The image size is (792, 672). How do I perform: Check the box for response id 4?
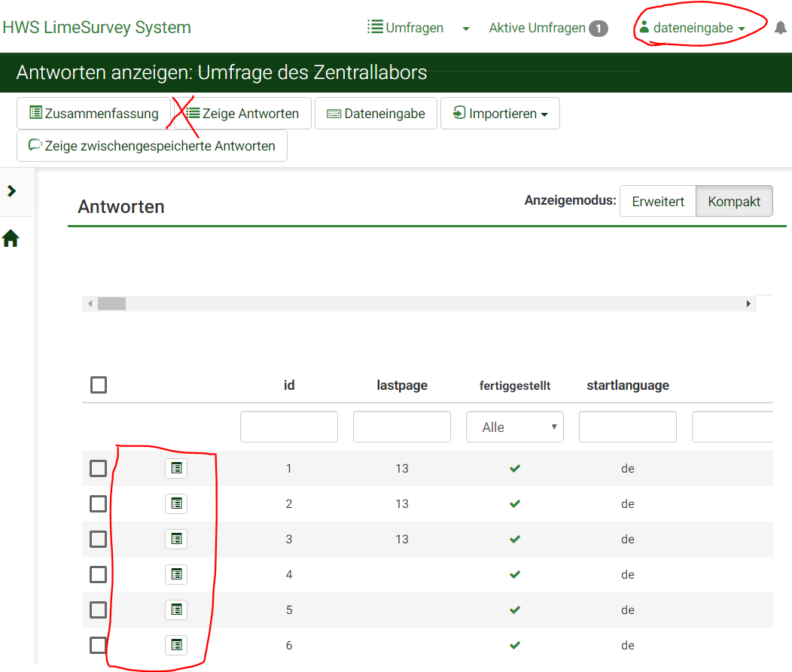tap(98, 574)
